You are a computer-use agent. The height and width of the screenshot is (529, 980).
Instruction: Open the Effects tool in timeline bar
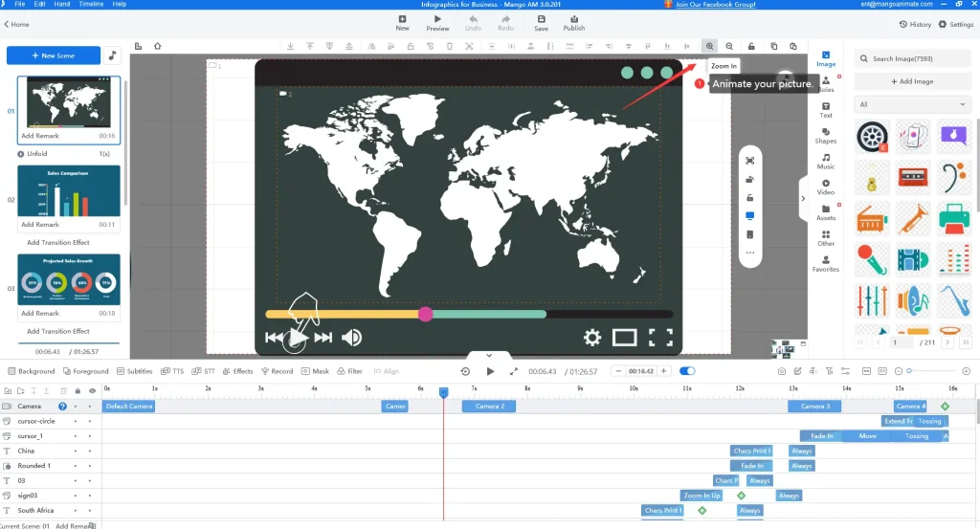237,371
